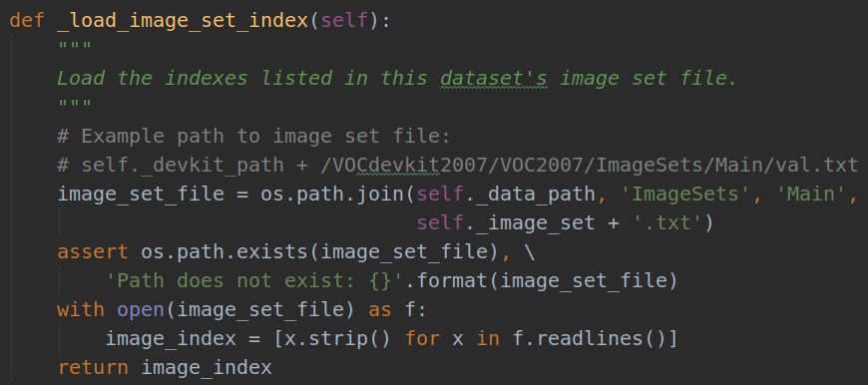Click the variable image_set_file being assigned

tap(141, 194)
